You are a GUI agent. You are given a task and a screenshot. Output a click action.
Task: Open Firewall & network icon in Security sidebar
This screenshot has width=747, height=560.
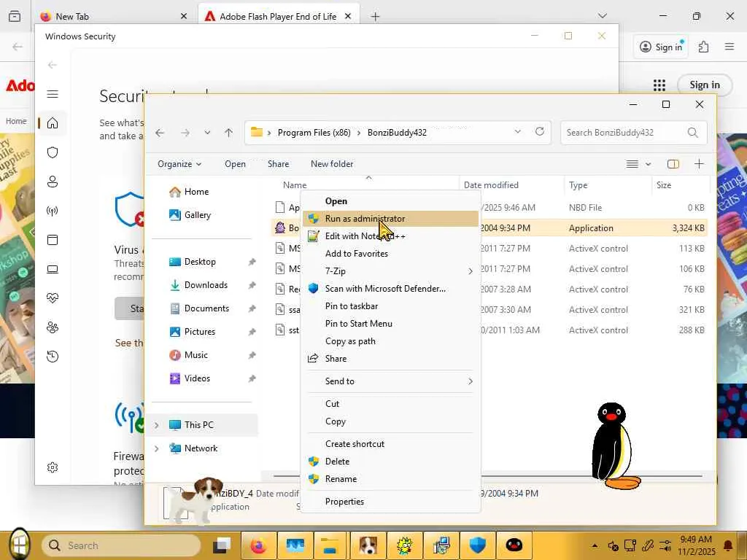pyautogui.click(x=53, y=211)
